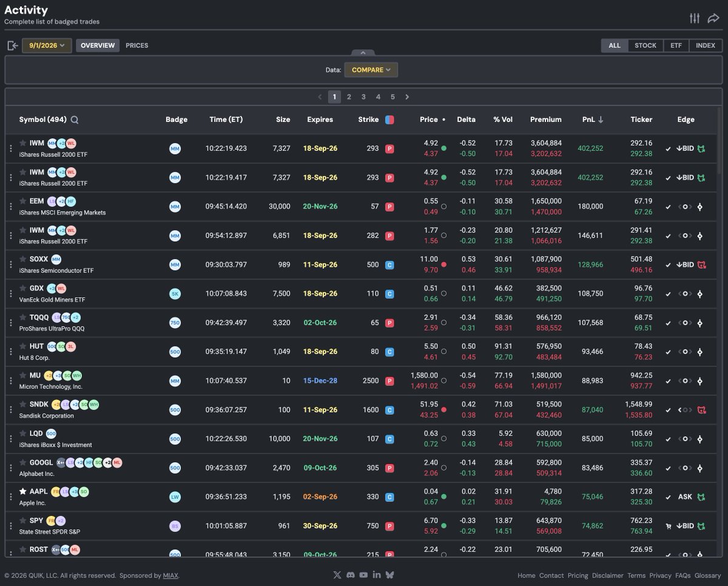Filter by STOCK tab
This screenshot has width=728, height=586.
point(645,45)
